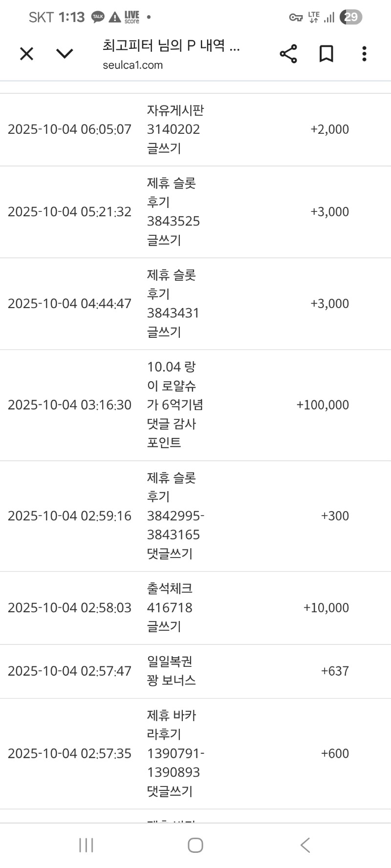Screen dimensions: 391x868
Task: Expand the down-chevron next to close
Action: pyautogui.click(x=65, y=54)
